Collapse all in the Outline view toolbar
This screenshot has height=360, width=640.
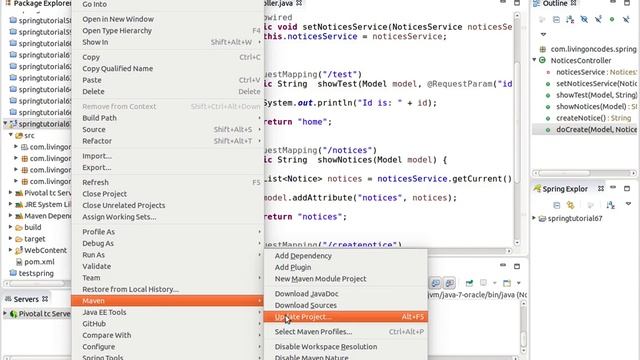(556, 19)
